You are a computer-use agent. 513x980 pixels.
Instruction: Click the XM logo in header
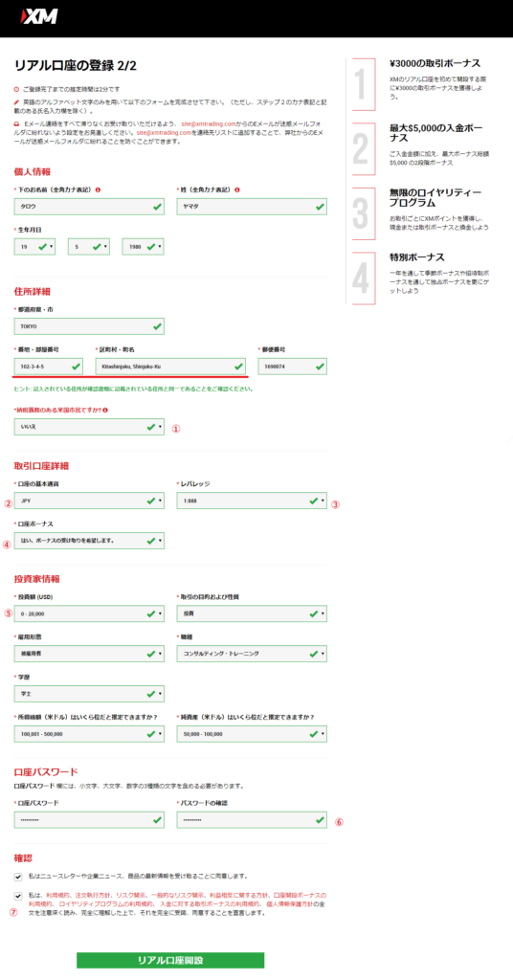[x=38, y=16]
